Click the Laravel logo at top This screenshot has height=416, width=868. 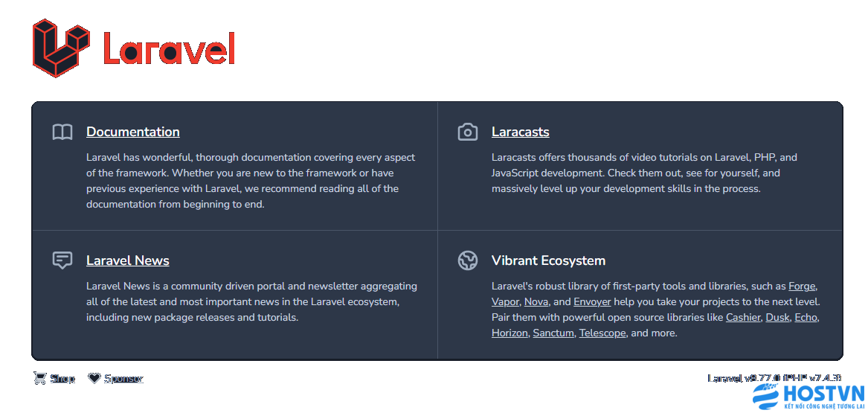(134, 48)
